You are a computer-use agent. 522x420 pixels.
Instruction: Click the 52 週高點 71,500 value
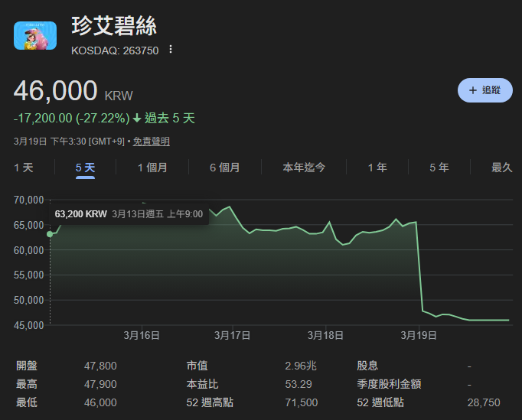pos(302,402)
